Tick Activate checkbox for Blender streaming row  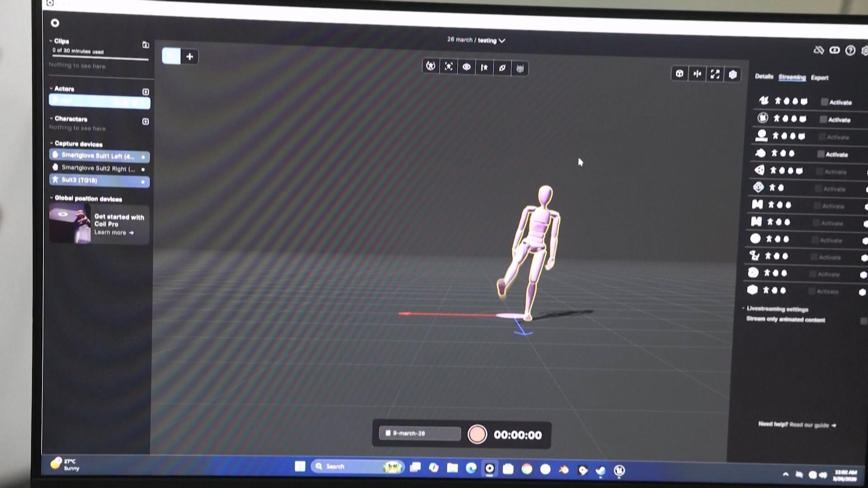tap(821, 154)
